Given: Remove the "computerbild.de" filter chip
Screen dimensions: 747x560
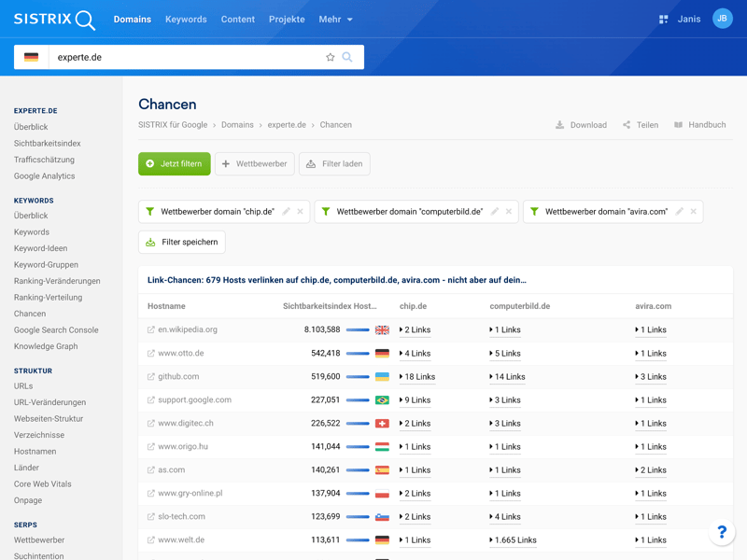Looking at the screenshot, I should [509, 212].
